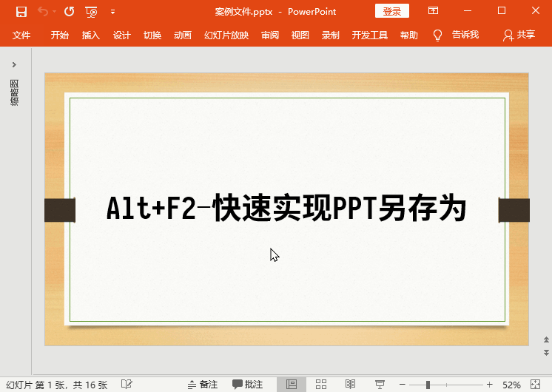Screen dimensions: 552x392
Task: Open Customize Quick Access Toolbar dropdown
Action: [x=112, y=12]
